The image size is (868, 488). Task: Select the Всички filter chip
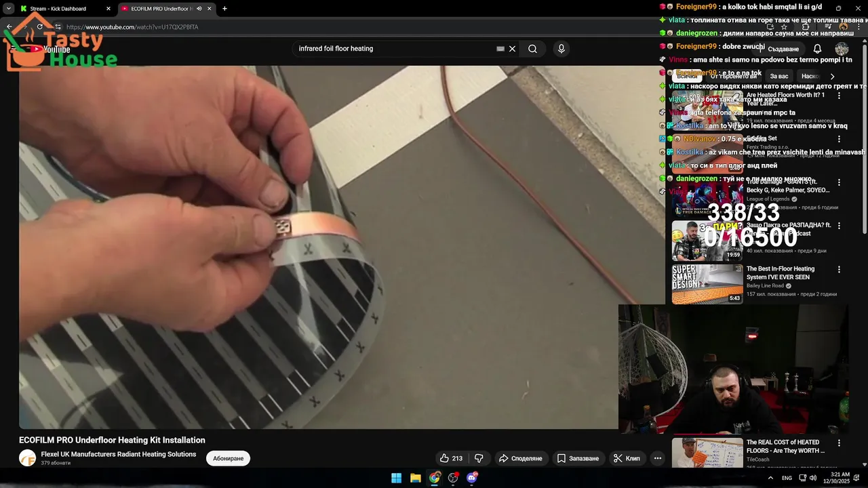click(687, 76)
